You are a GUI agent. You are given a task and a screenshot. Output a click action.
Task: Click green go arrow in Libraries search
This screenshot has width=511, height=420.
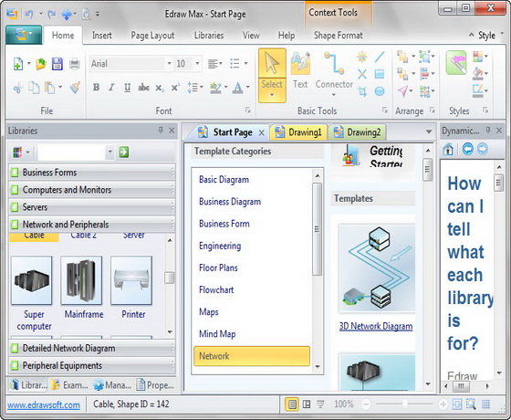(x=123, y=152)
